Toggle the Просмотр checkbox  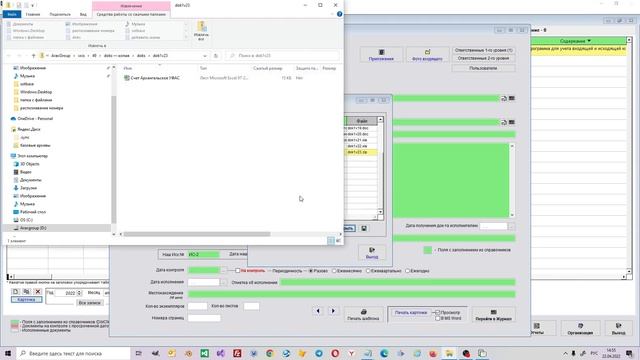click(x=438, y=312)
